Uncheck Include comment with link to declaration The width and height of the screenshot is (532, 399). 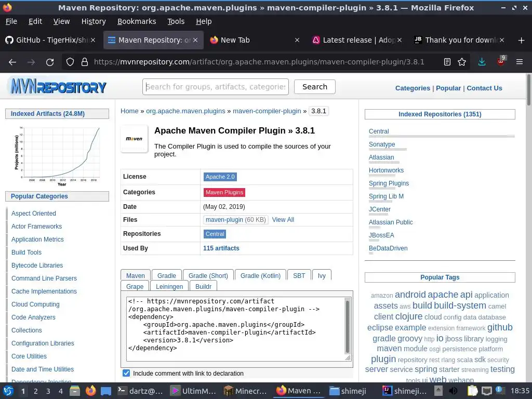126,373
